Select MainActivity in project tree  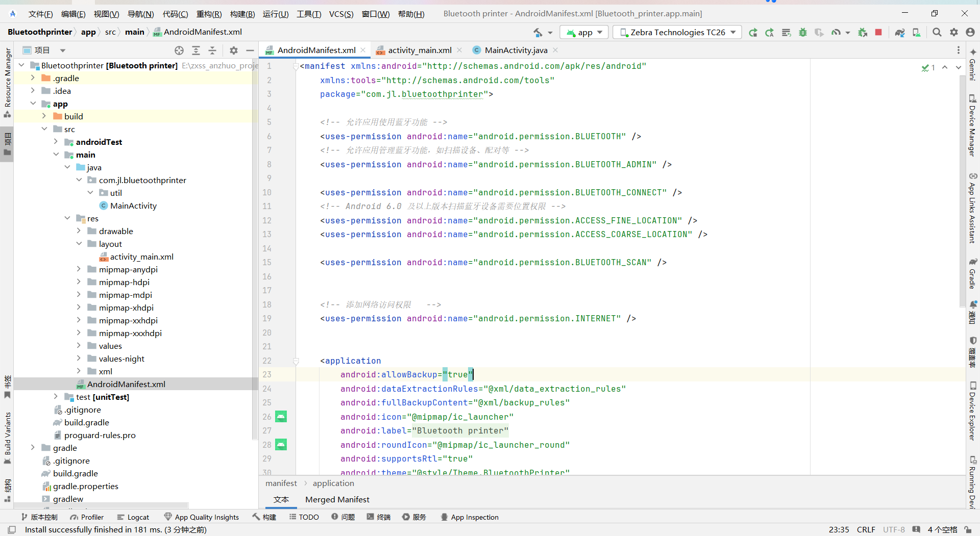pyautogui.click(x=133, y=206)
